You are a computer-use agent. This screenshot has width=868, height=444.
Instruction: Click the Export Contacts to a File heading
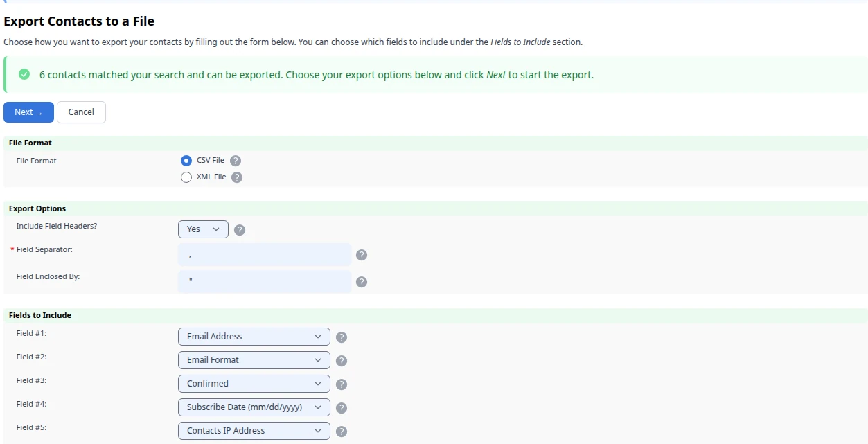(x=79, y=21)
